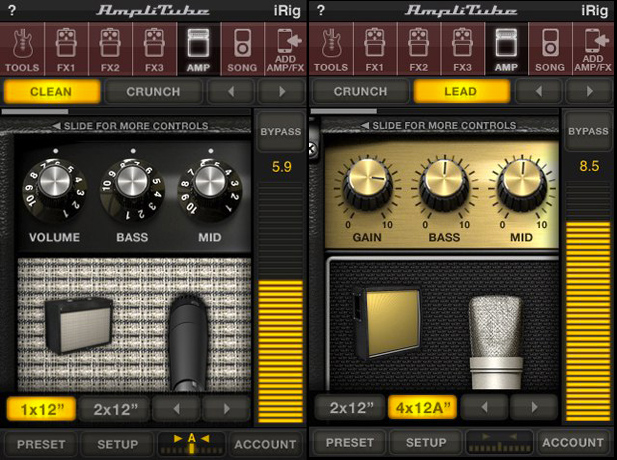Open SETUP in right screen
The height and width of the screenshot is (460, 617).
click(x=426, y=443)
